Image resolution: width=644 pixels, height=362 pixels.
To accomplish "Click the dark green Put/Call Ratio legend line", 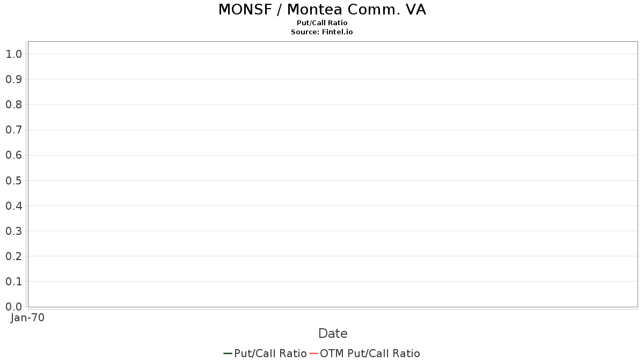I will (228, 353).
